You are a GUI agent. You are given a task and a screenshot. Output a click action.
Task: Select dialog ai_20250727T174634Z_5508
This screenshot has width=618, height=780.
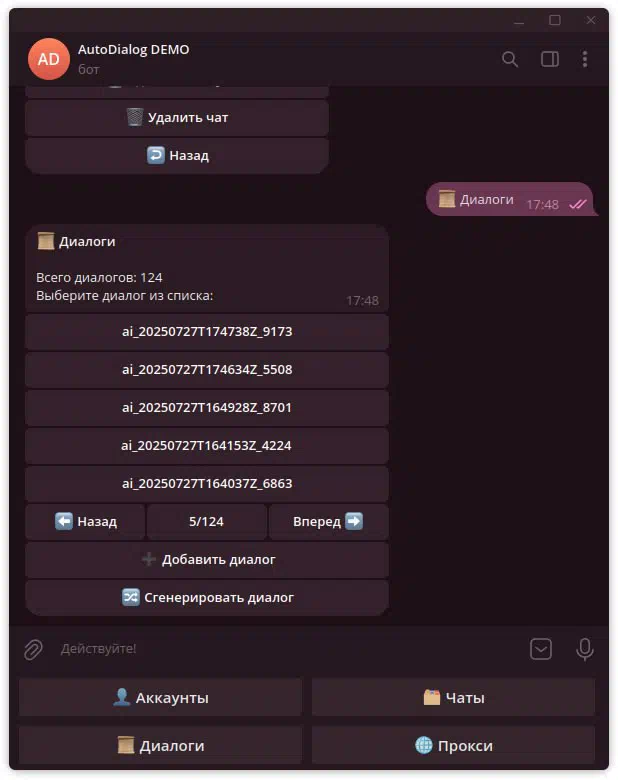(x=207, y=370)
